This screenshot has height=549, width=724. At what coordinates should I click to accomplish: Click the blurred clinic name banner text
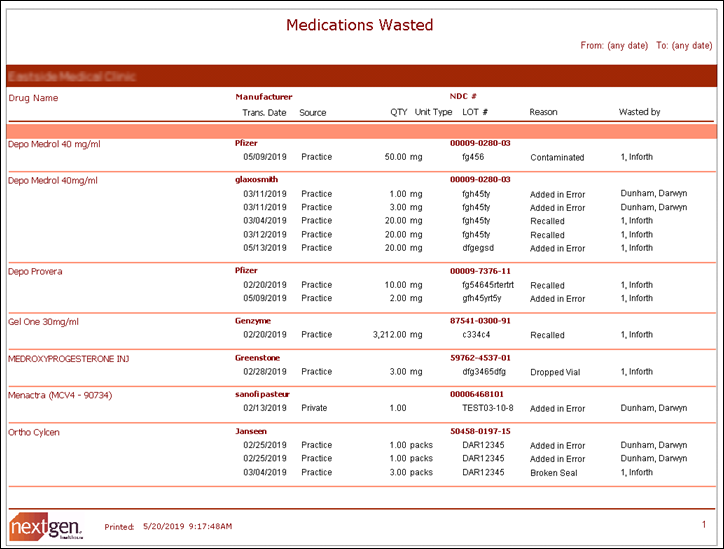[72, 76]
